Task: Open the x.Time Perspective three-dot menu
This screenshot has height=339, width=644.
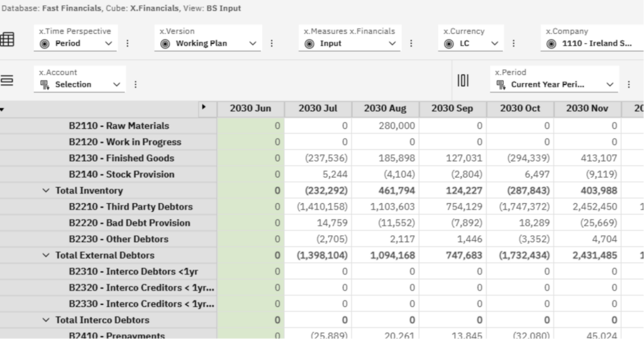Action: (x=128, y=43)
